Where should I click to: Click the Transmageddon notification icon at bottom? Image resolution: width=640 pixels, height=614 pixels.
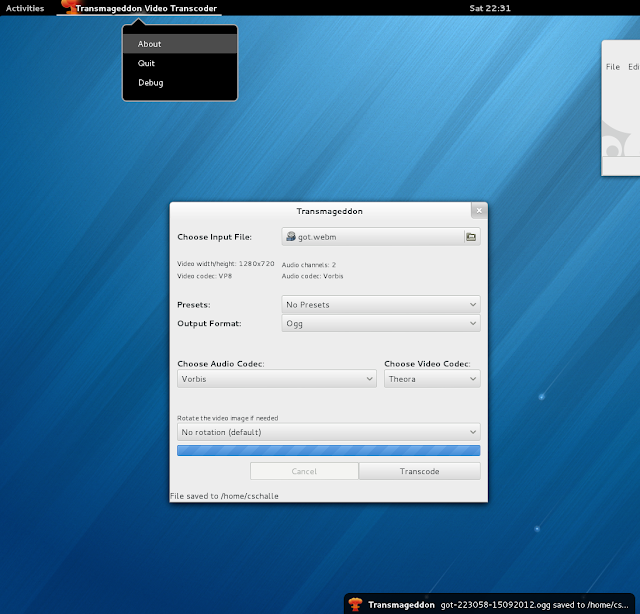click(x=356, y=604)
